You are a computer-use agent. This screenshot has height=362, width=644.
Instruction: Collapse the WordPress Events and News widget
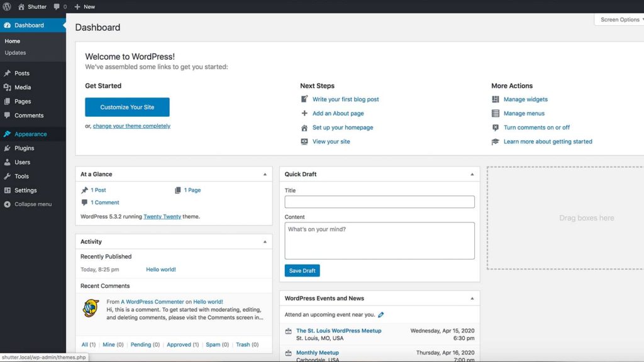tap(472, 299)
